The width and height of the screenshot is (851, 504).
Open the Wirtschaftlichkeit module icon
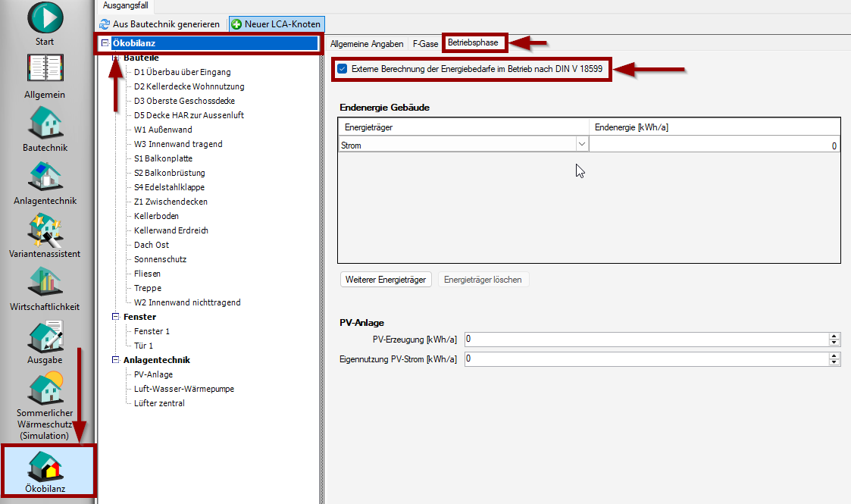[x=45, y=283]
